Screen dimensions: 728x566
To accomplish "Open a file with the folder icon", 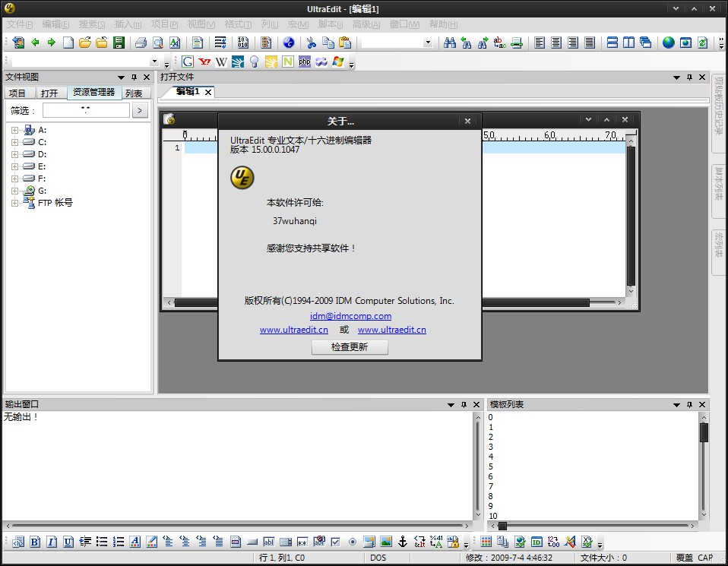I will [84, 43].
